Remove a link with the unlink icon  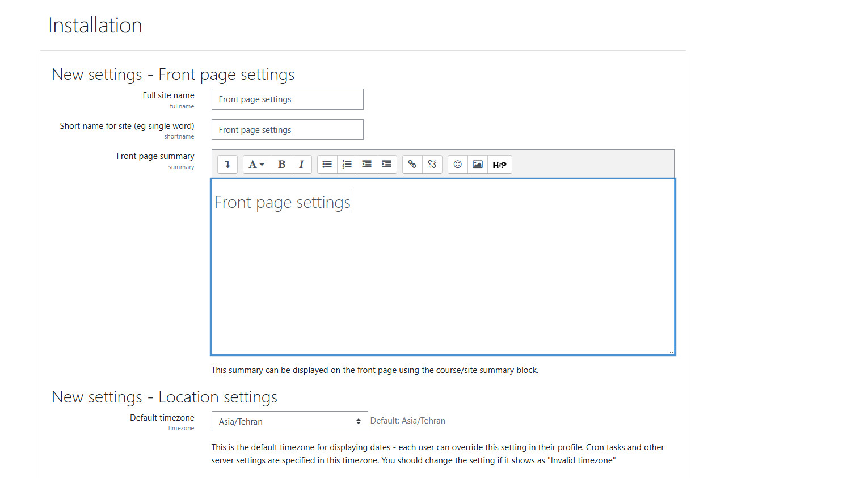pos(432,164)
